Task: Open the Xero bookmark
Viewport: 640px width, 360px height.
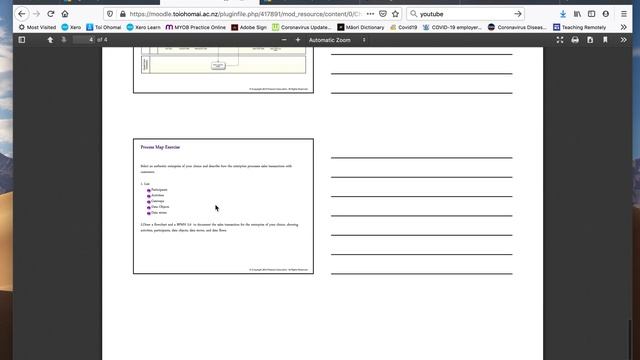Action: click(x=71, y=27)
